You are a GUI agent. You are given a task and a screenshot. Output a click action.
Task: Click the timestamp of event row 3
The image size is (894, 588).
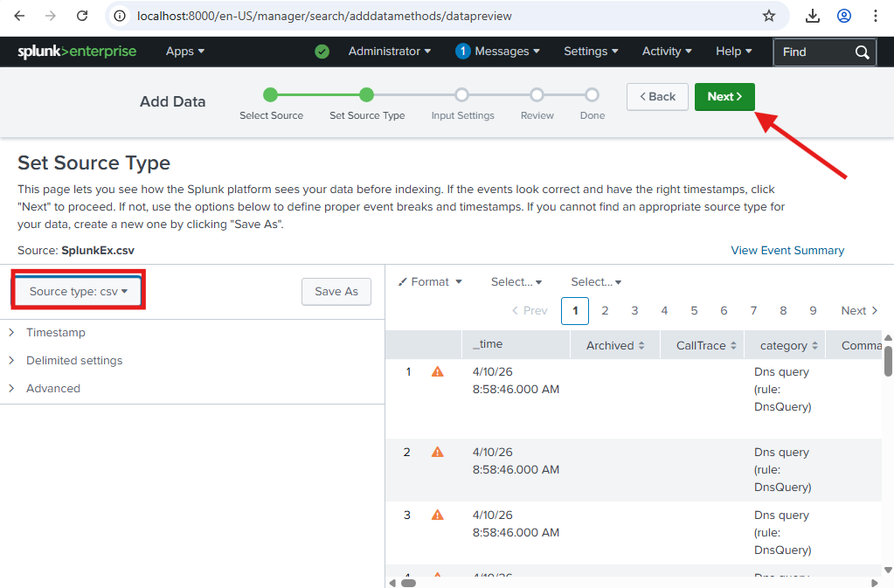(x=516, y=523)
